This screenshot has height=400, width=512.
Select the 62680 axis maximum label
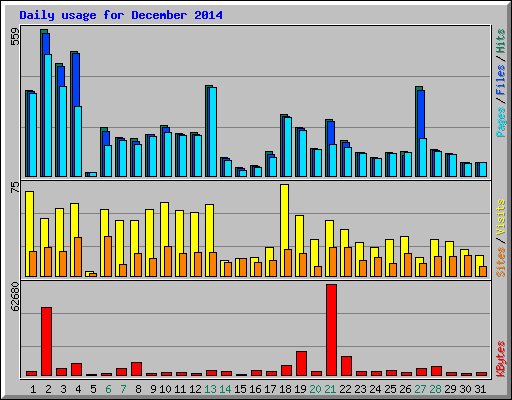pyautogui.click(x=15, y=297)
